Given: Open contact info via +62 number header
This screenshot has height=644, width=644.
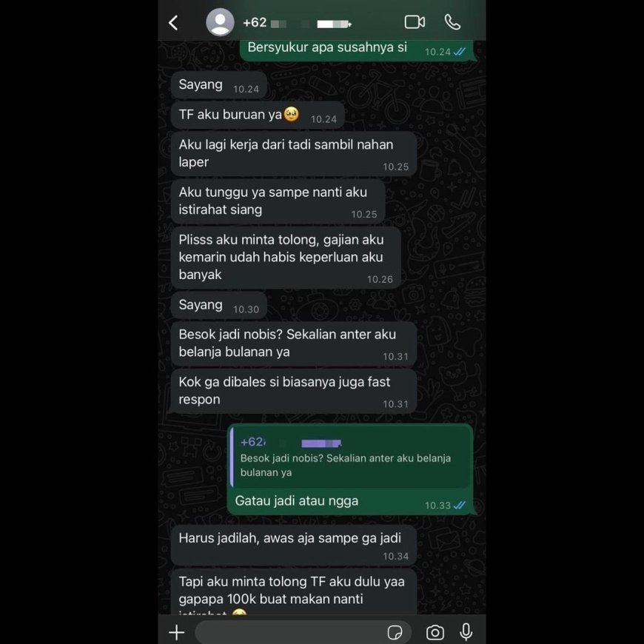Looking at the screenshot, I should click(297, 23).
